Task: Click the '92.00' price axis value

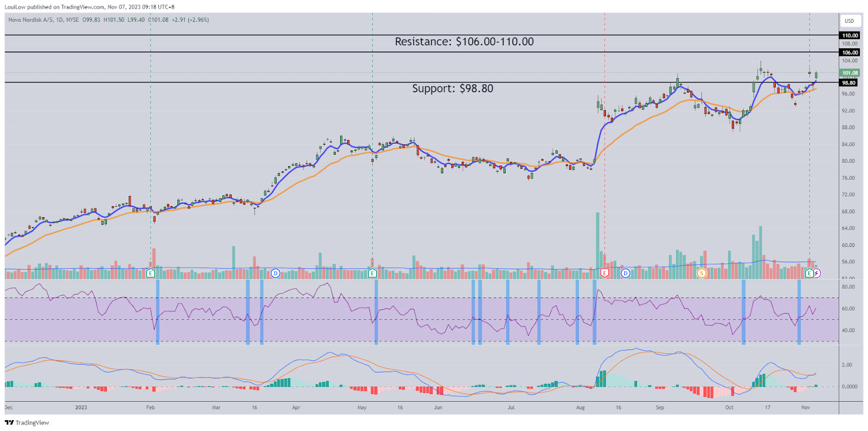Action: tap(848, 111)
